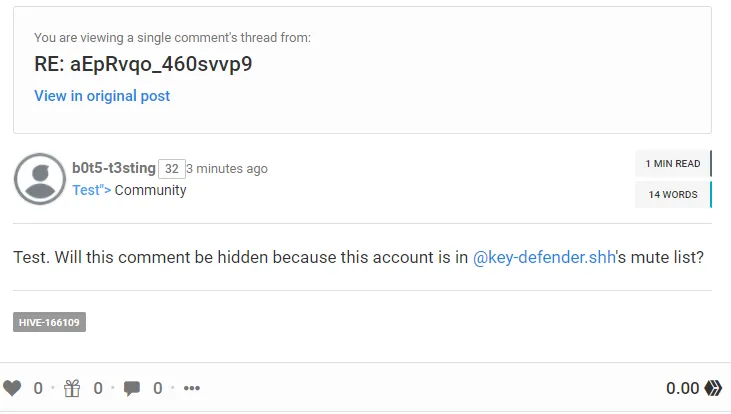
Task: Click the RE: aEpRvqo_460svvp9 title
Action: coord(143,64)
